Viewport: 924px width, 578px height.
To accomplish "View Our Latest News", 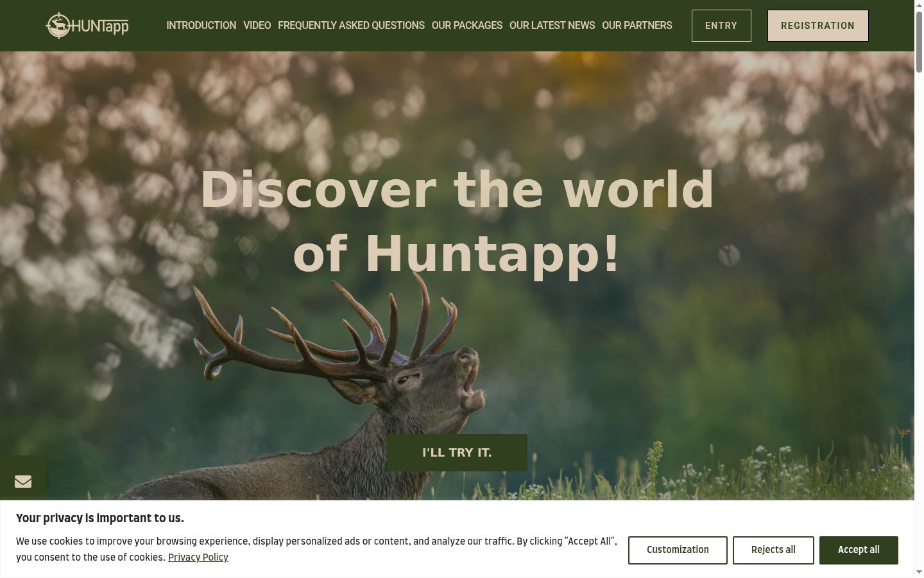I will tap(552, 26).
